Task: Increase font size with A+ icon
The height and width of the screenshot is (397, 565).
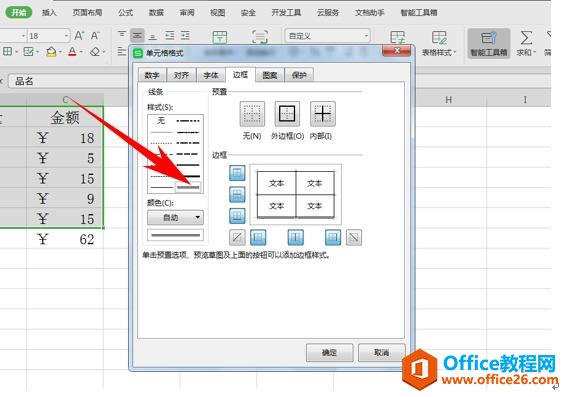Action: pos(79,35)
